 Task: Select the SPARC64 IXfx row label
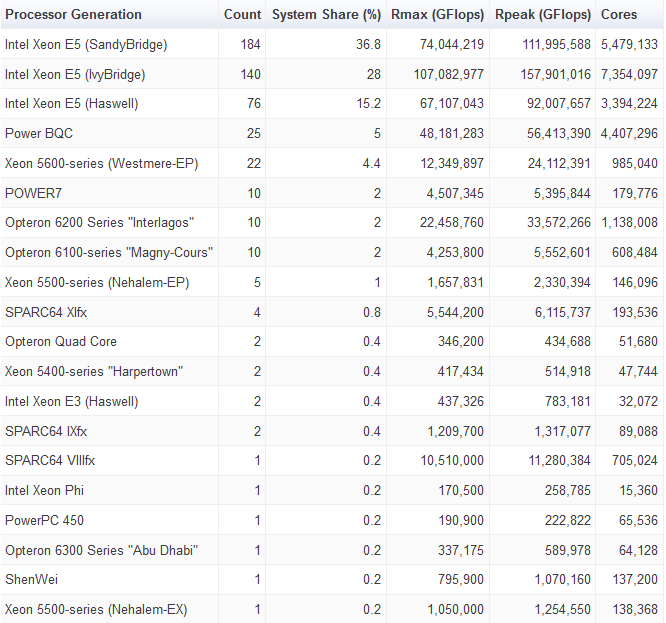pyautogui.click(x=46, y=431)
